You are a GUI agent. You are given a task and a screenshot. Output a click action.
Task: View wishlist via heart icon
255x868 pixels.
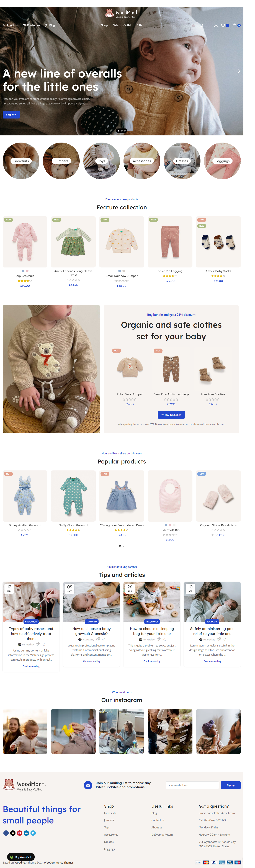(x=223, y=25)
